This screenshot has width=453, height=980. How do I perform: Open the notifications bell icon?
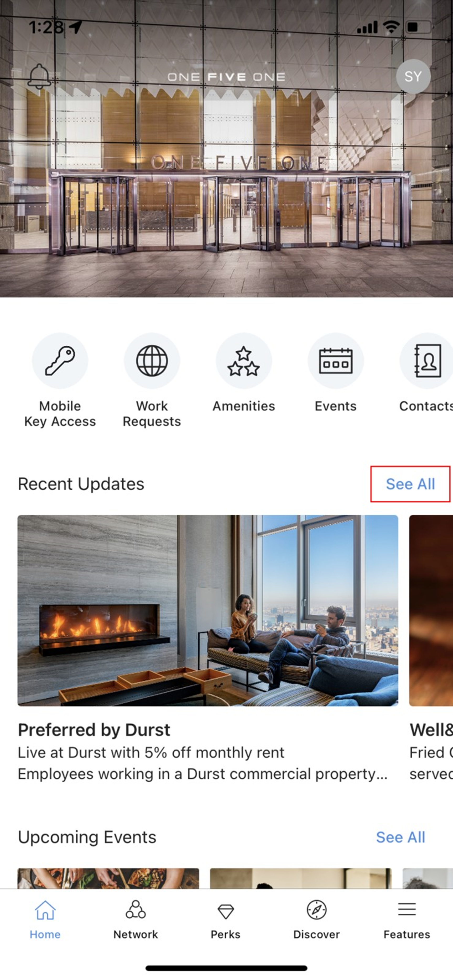point(39,76)
